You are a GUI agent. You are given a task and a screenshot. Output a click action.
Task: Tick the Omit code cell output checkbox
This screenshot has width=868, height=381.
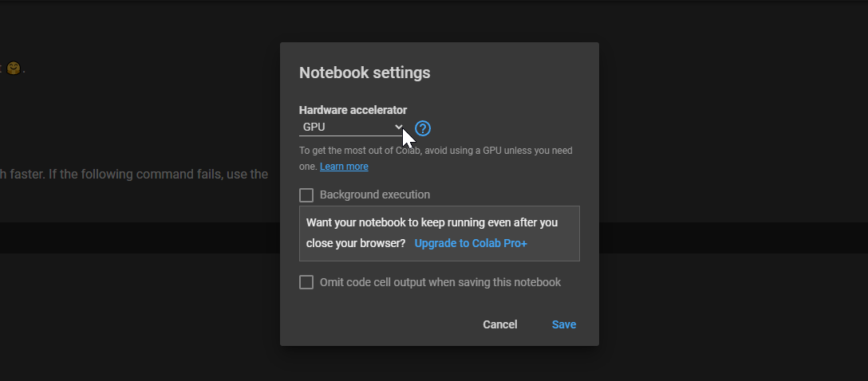coord(306,282)
